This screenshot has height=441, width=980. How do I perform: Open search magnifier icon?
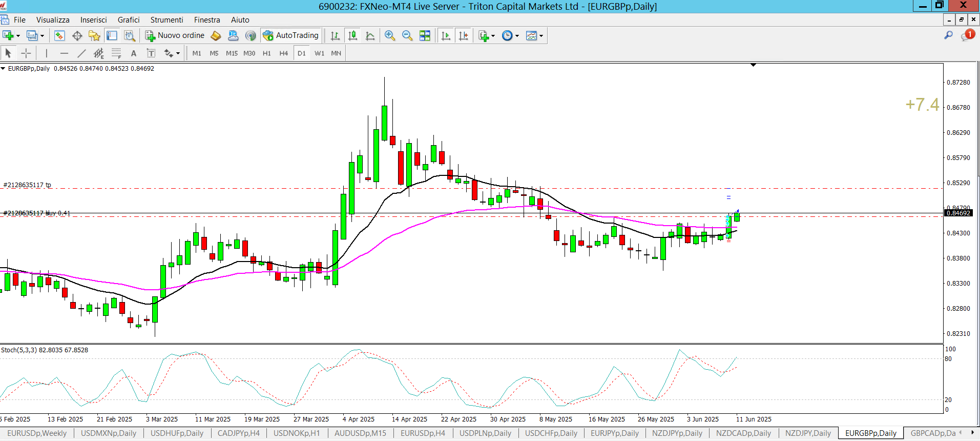948,35
